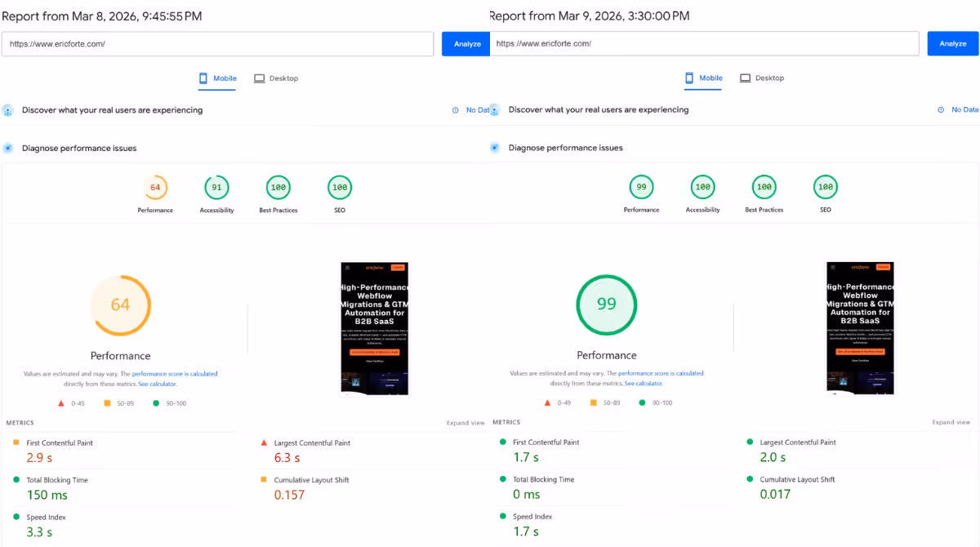Click the Total Blocking Time value 150 ms
Screen dimensions: 980x547
(47, 496)
